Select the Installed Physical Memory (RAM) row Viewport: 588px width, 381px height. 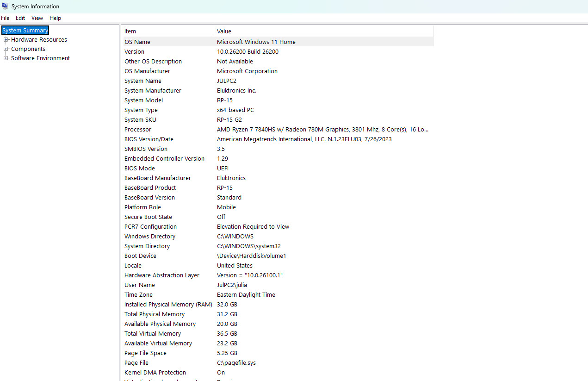tap(278, 305)
